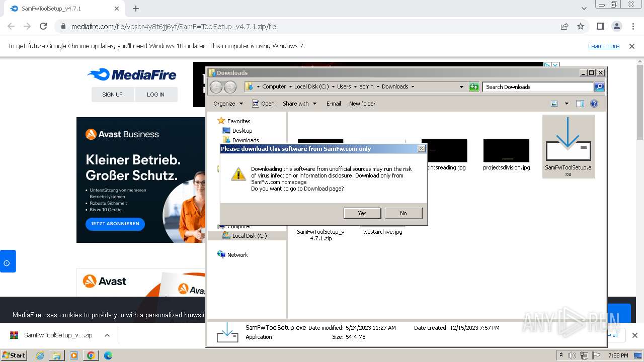Click Open in Explorer toolbar
Image resolution: width=644 pixels, height=362 pixels.
263,104
